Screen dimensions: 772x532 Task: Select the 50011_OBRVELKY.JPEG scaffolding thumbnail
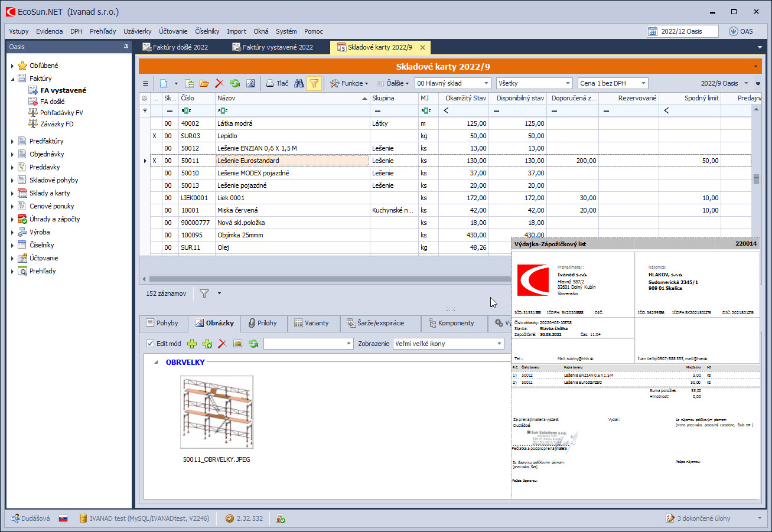217,412
